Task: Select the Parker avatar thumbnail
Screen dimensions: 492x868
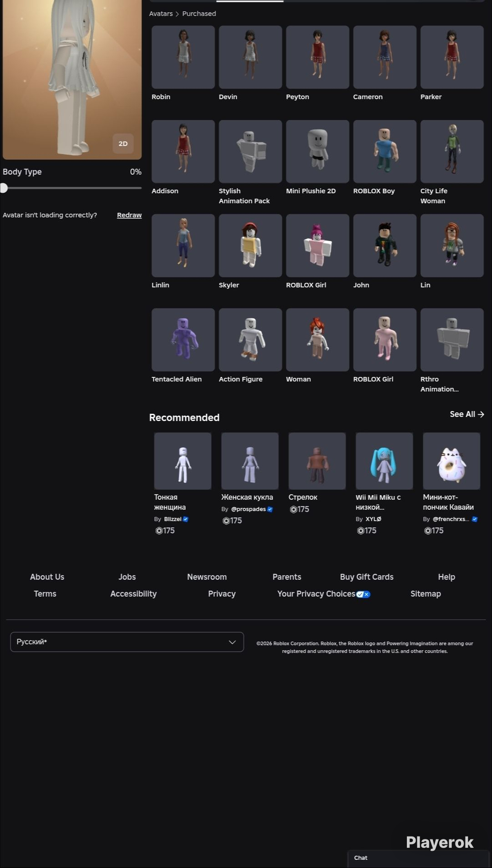Action: [452, 57]
